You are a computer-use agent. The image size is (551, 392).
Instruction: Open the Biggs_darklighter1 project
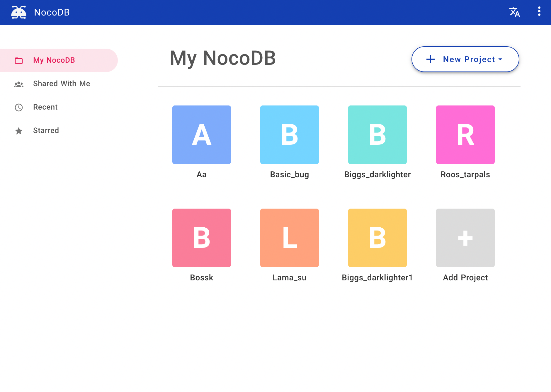pyautogui.click(x=377, y=238)
